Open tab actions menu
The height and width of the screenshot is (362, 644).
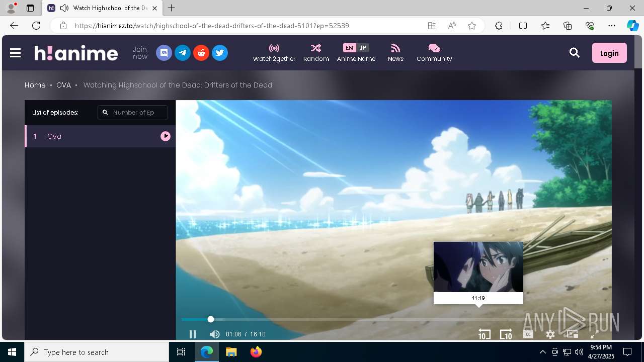[30, 8]
